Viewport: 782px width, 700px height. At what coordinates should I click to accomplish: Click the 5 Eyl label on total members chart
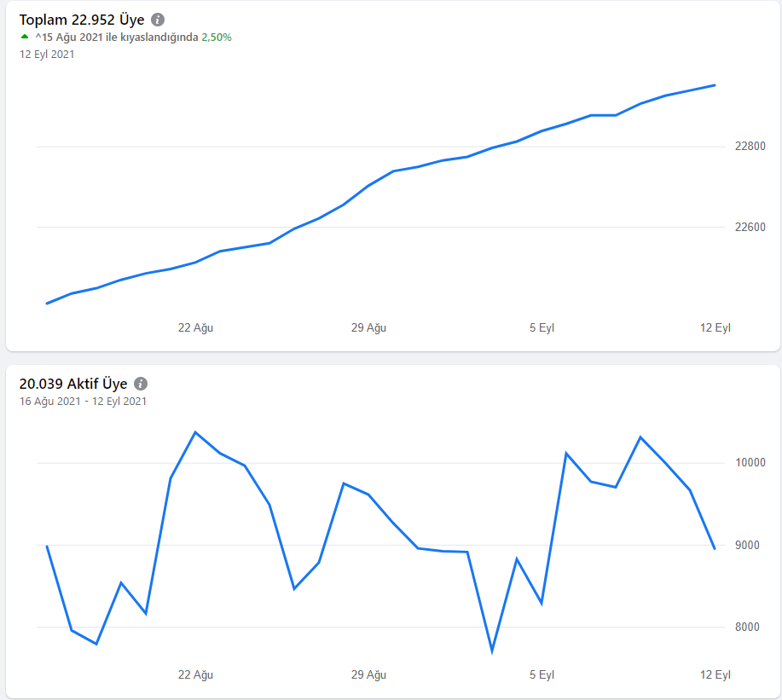(542, 328)
